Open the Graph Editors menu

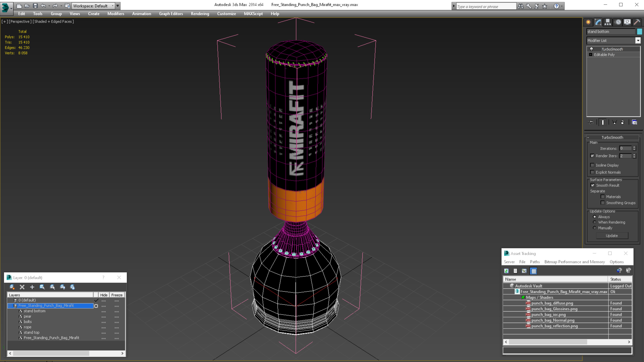pyautogui.click(x=171, y=14)
